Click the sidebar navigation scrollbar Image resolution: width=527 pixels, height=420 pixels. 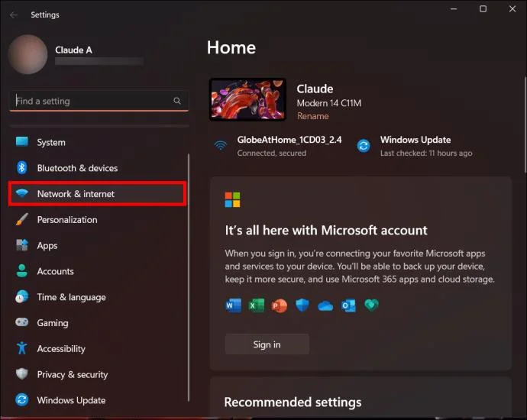click(189, 277)
